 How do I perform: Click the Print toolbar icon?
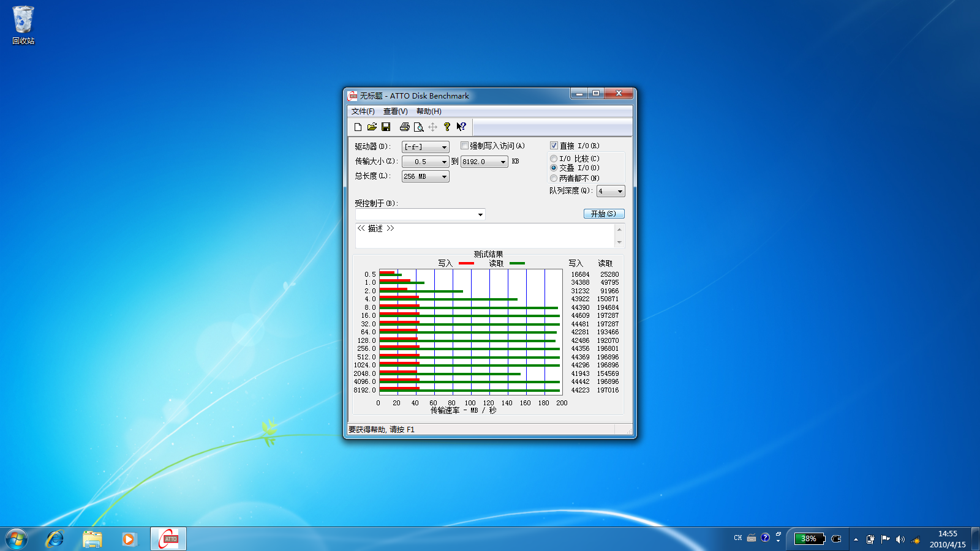tap(404, 127)
